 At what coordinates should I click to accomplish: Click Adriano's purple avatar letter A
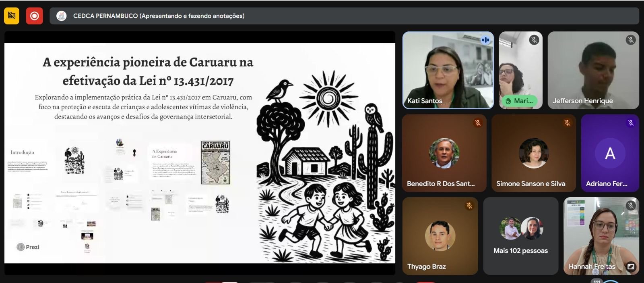(x=610, y=153)
